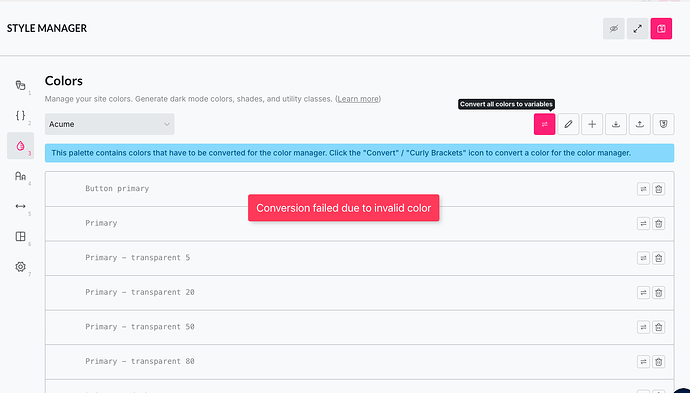Viewport: 690px width, 393px height.
Task: Delete the Primary color row
Action: coord(658,224)
